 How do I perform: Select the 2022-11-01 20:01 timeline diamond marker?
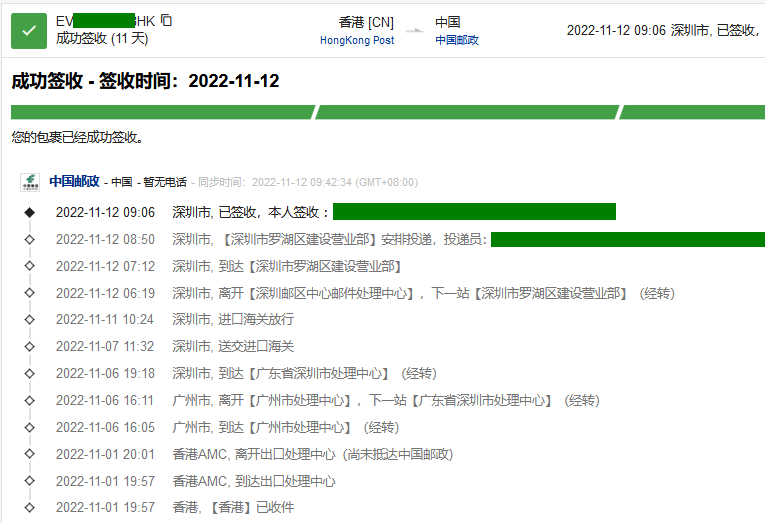tap(30, 454)
